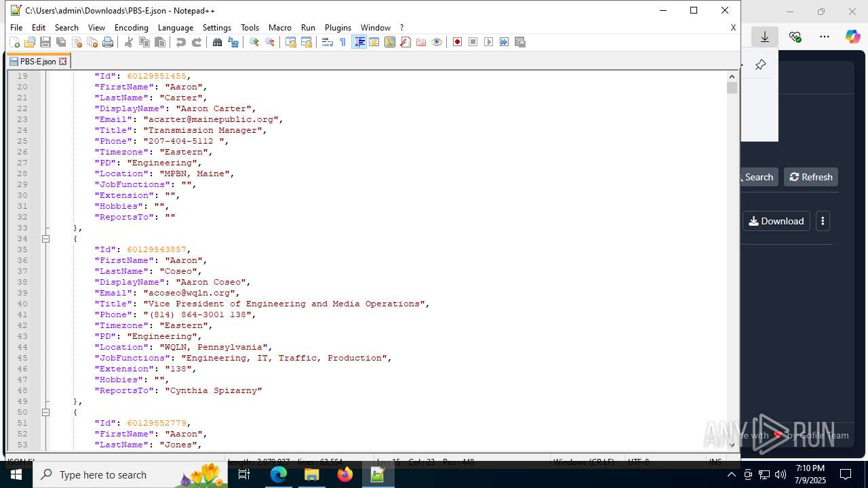Open Document Map panel icon
This screenshot has height=488, width=868.
(390, 42)
